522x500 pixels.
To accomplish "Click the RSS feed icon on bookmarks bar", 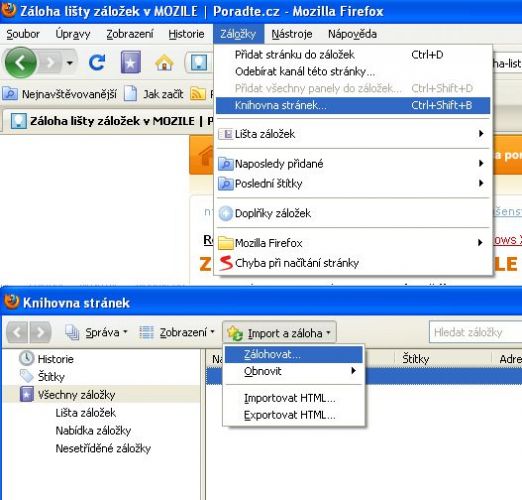I will coord(197,94).
